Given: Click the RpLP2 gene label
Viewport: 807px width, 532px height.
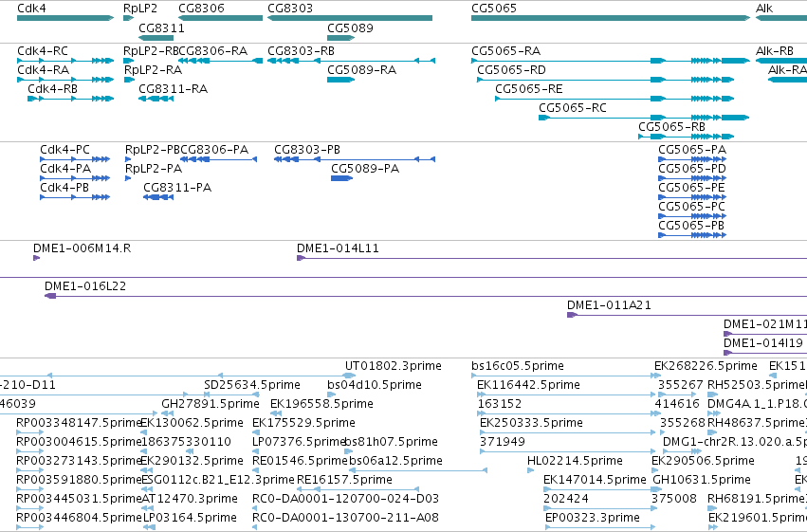Looking at the screenshot, I should 140,9.
